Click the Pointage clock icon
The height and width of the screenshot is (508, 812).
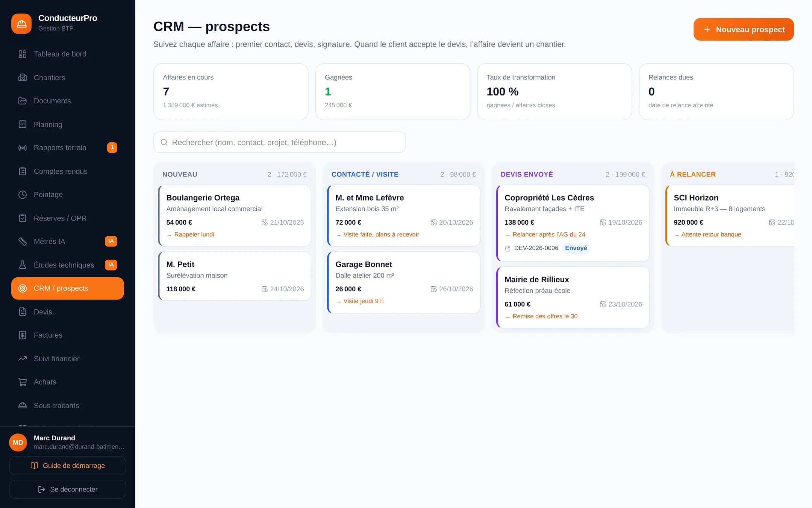pyautogui.click(x=23, y=195)
